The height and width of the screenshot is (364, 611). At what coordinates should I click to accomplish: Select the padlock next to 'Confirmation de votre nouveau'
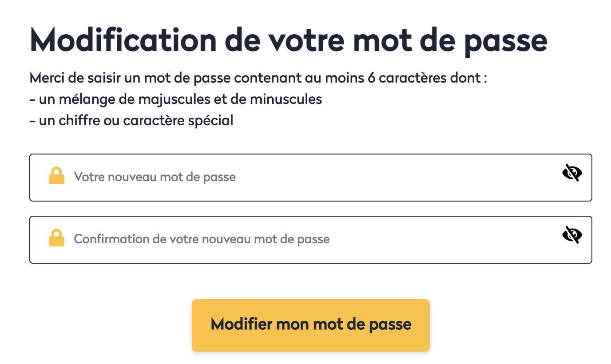pos(56,238)
